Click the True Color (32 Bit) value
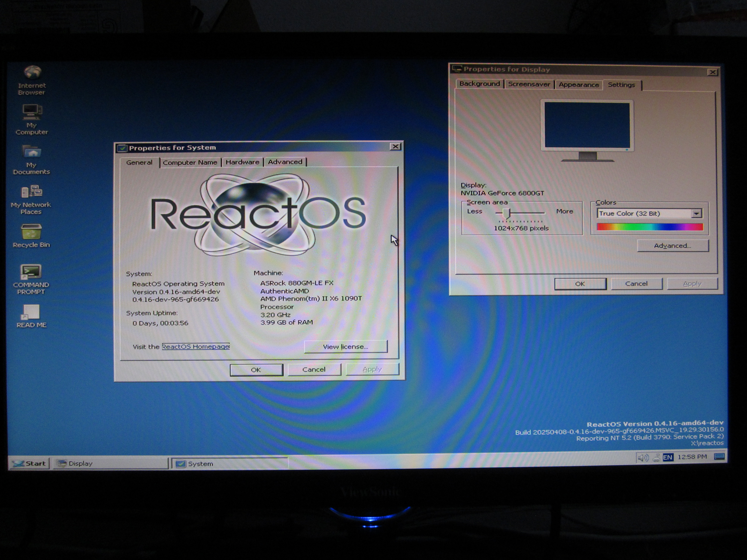Image resolution: width=747 pixels, height=560 pixels. tap(630, 213)
